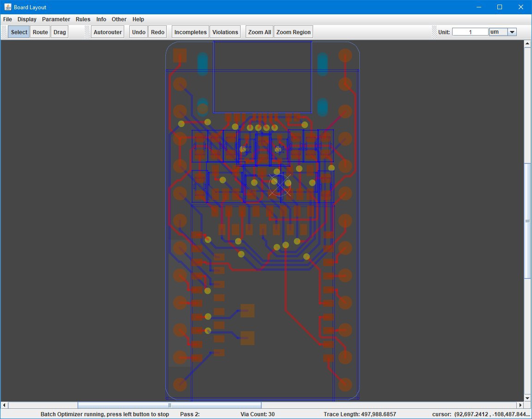Click Zoom All
Screen dimensions: 532x419
pos(260,32)
